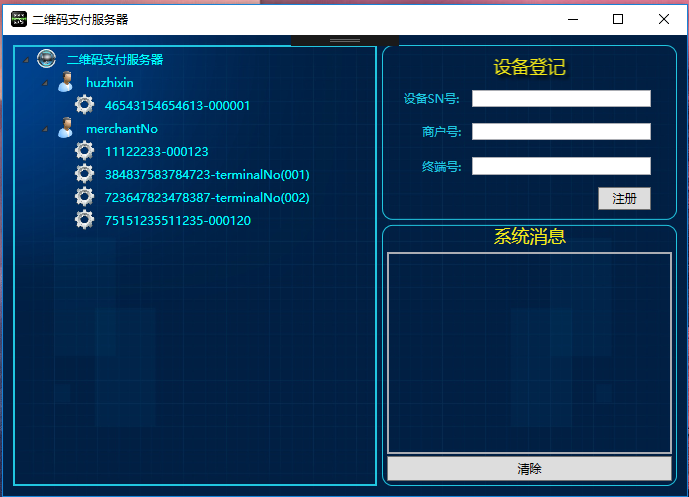Click the 注册 register button

click(624, 199)
